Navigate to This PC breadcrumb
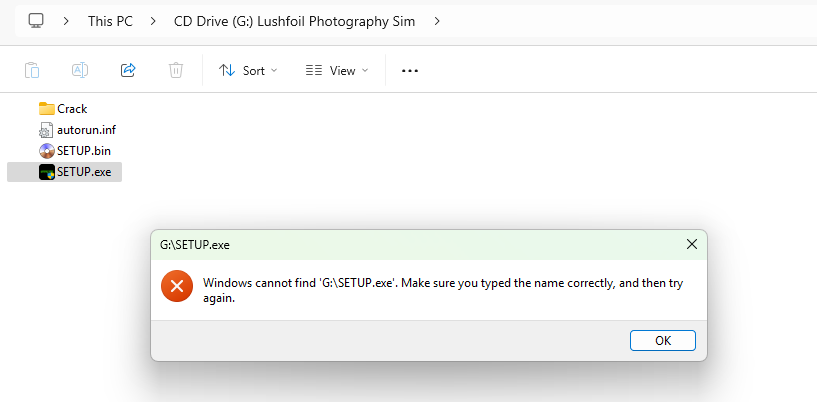The height and width of the screenshot is (402, 817). tap(109, 20)
